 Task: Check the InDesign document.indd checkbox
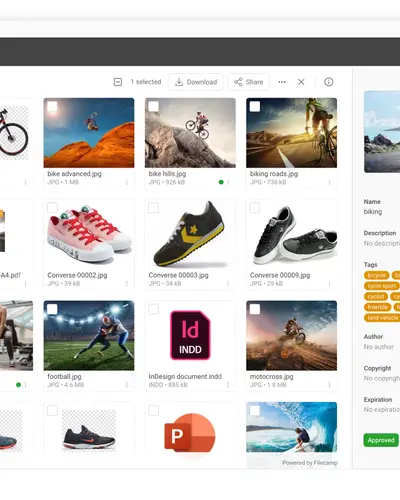[154, 309]
